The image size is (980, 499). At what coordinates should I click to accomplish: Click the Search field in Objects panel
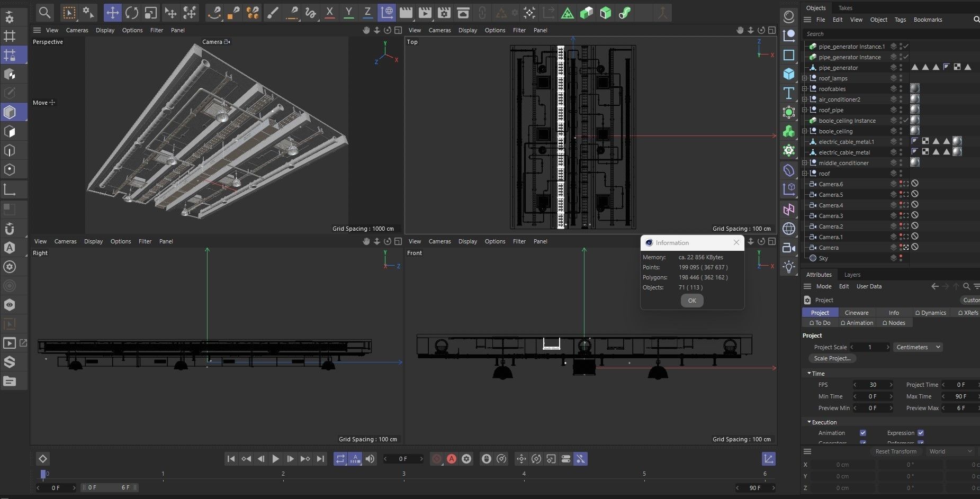point(891,34)
